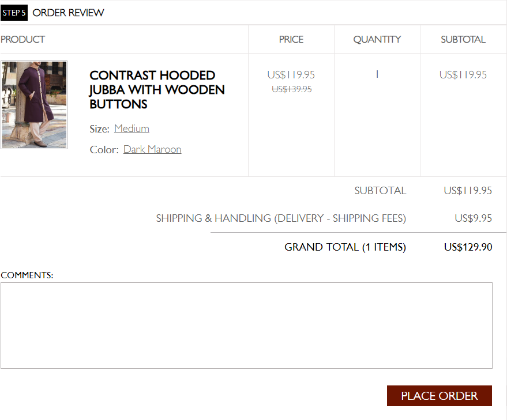Image resolution: width=507 pixels, height=420 pixels.
Task: Click the SUBTOTAL row amount
Action: click(468, 190)
